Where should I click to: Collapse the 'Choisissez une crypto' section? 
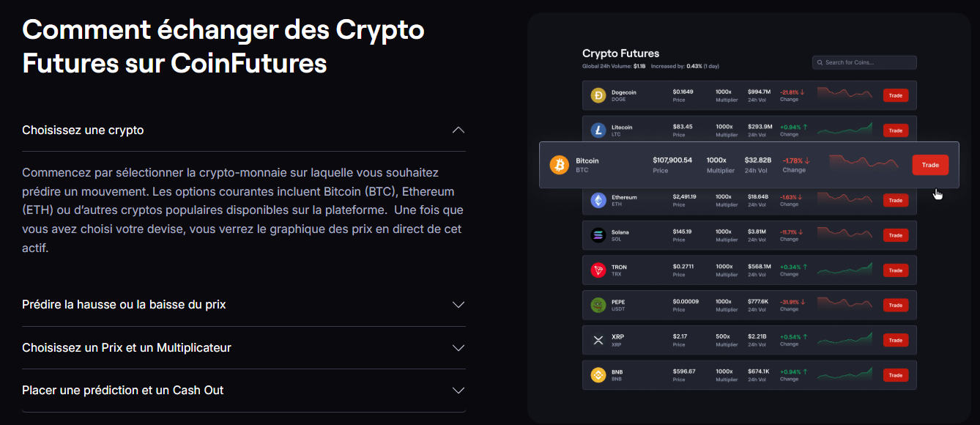pos(458,130)
